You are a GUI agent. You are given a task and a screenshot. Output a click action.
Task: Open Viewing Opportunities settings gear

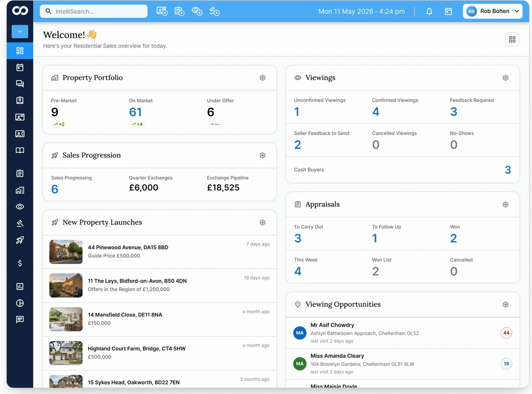505,305
